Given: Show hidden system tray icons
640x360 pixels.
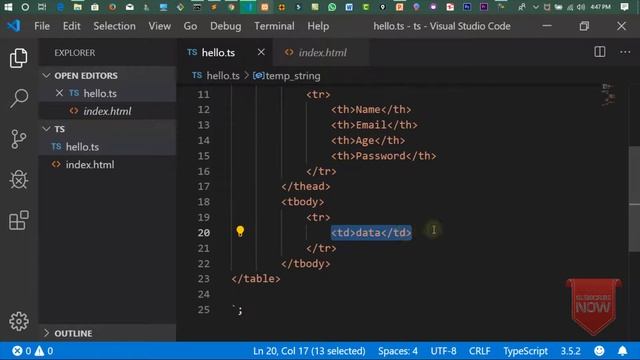Looking at the screenshot, I should 536,7.
